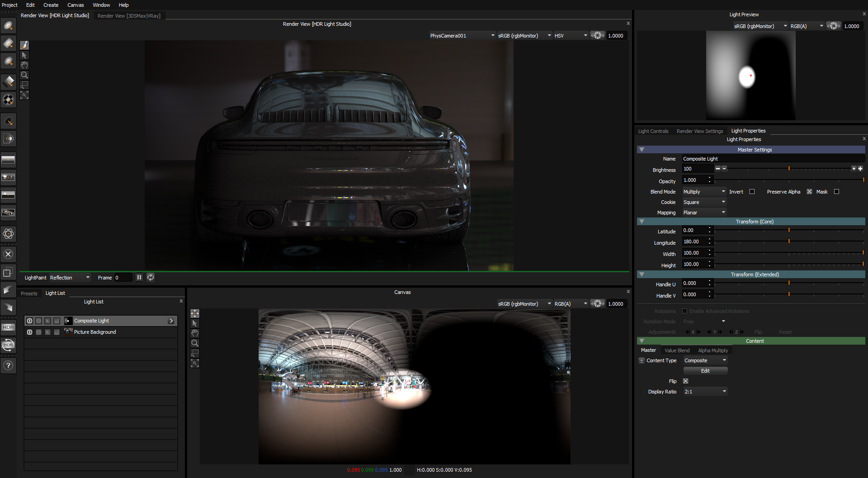Viewport: 868px width, 478px height.
Task: Switch to the Light Controls tab
Action: (x=653, y=131)
